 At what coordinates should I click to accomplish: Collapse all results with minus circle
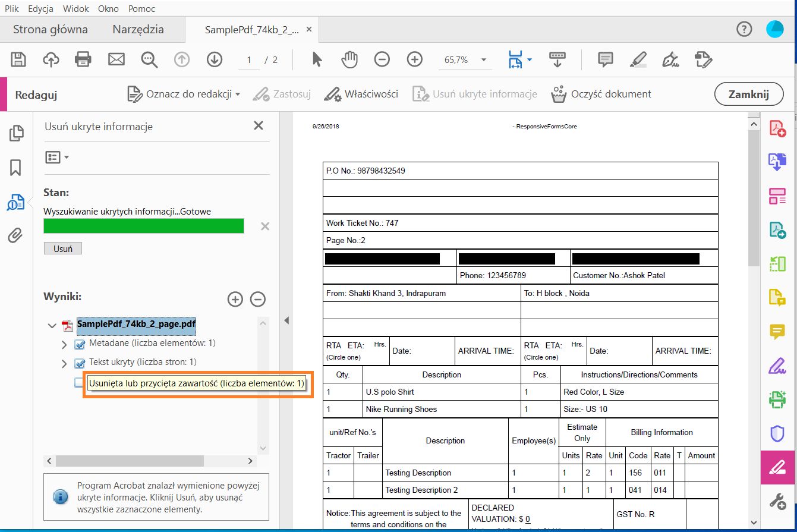[x=258, y=300]
